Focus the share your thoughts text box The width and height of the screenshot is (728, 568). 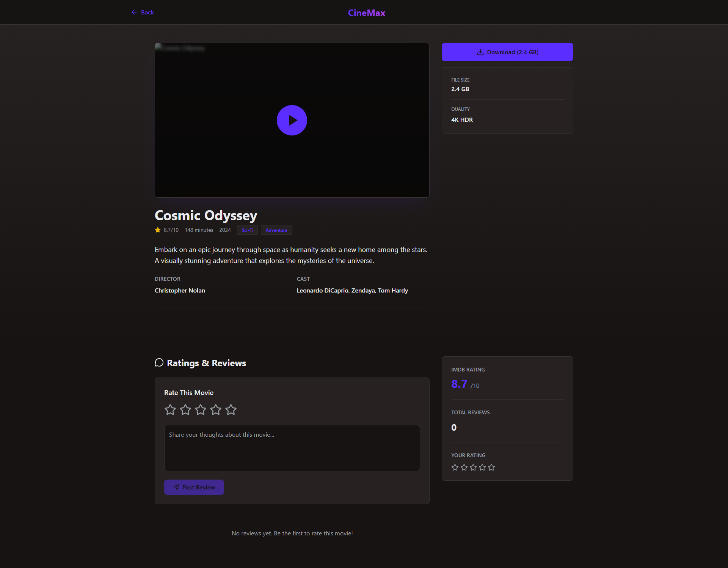pos(292,448)
